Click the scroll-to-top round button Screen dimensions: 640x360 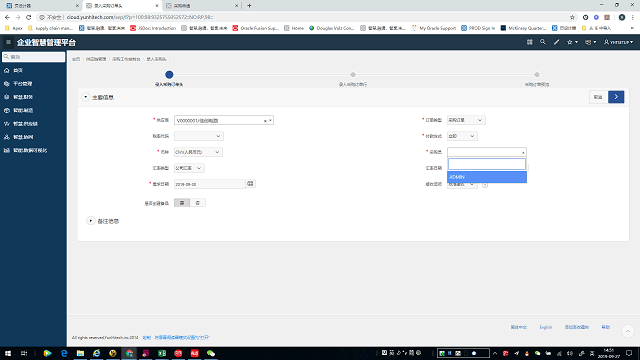point(628,331)
